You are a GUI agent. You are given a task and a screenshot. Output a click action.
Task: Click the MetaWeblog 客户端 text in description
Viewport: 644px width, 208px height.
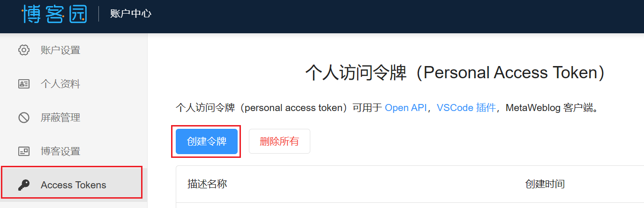pyautogui.click(x=549, y=108)
